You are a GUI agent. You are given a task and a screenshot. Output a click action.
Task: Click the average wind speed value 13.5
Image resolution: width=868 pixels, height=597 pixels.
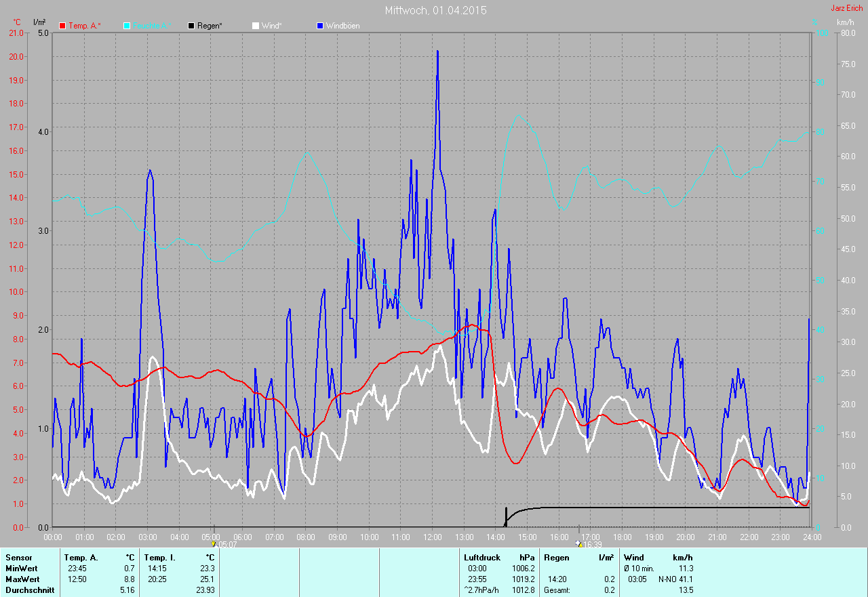click(686, 590)
